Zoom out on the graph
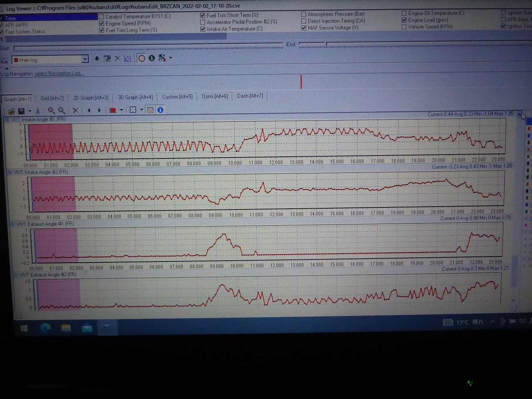This screenshot has height=399, width=532. [62, 111]
